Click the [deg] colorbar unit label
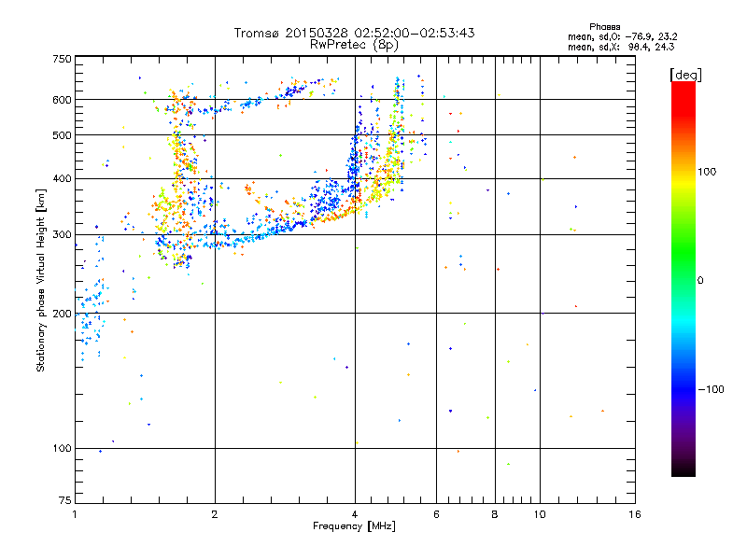Screen dimensions: 747x560 point(686,74)
